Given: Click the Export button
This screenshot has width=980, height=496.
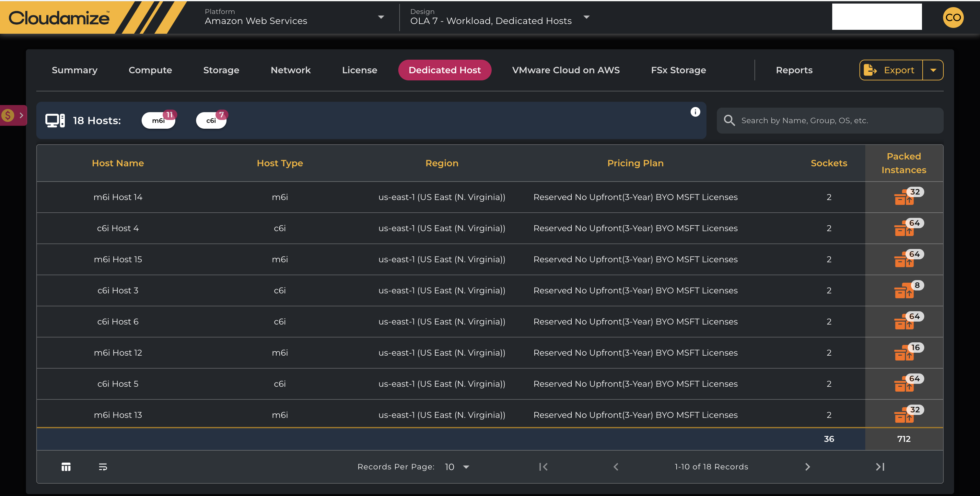Looking at the screenshot, I should (x=891, y=70).
